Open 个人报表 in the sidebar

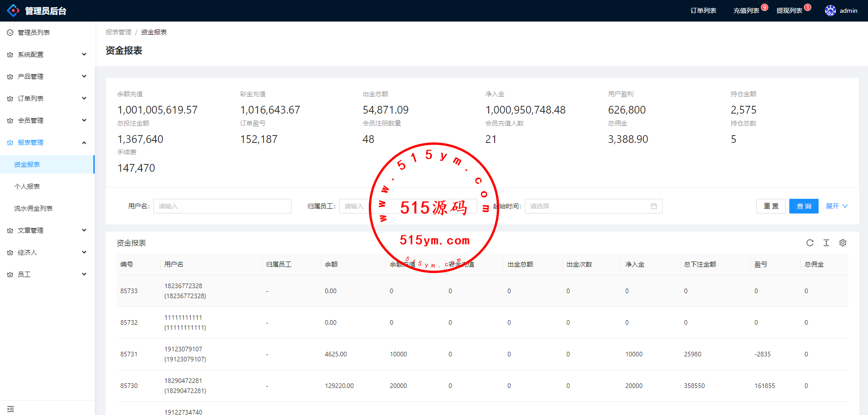pyautogui.click(x=27, y=186)
